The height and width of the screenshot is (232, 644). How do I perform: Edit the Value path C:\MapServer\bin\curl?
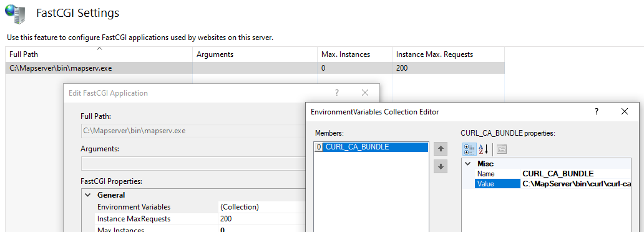(576, 184)
